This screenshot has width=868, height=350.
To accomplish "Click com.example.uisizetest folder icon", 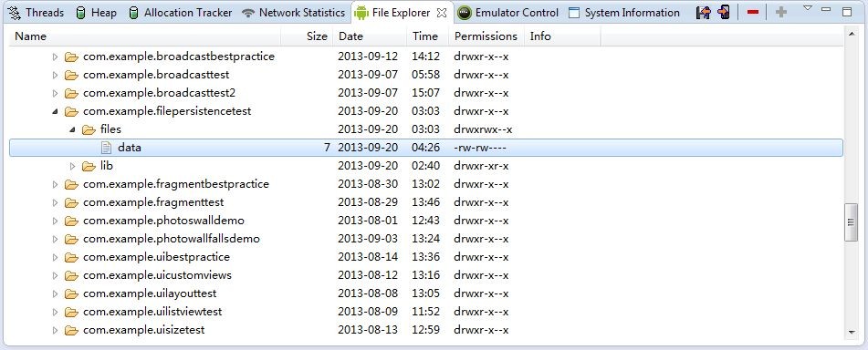I will pos(71,331).
